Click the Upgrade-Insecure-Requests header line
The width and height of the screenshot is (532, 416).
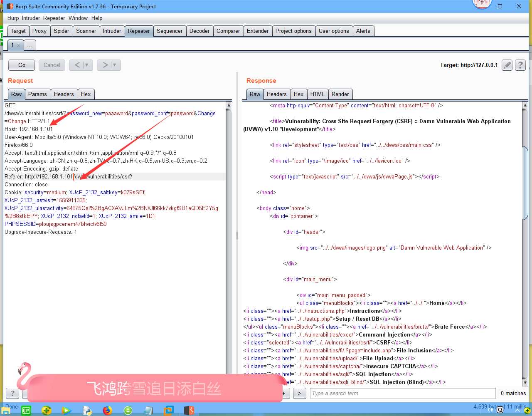click(41, 232)
